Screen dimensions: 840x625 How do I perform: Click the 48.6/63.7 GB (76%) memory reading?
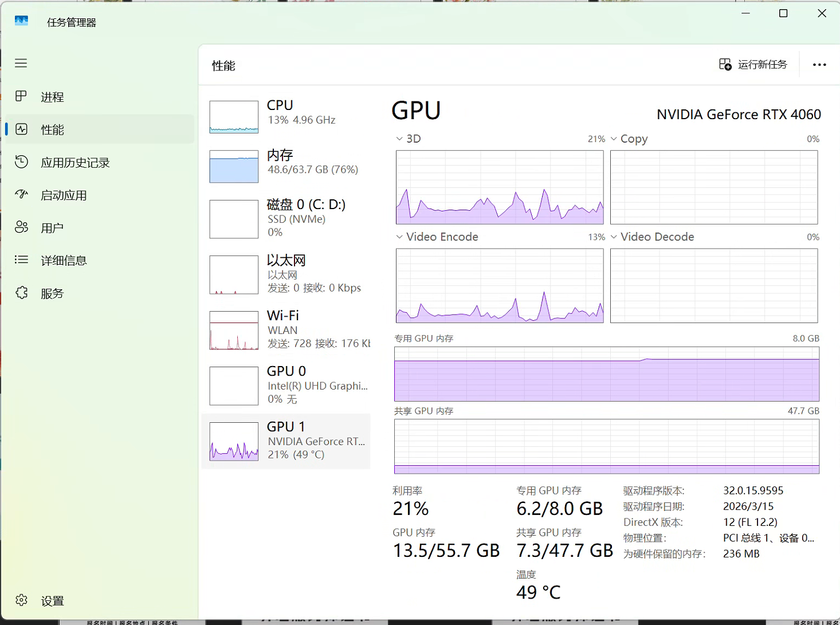pyautogui.click(x=313, y=170)
